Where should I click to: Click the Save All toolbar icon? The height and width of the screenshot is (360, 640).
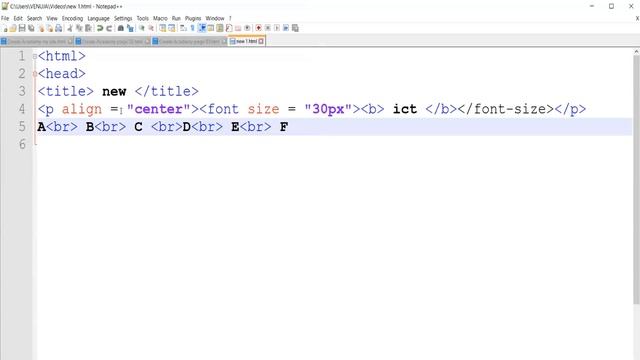coord(31,28)
